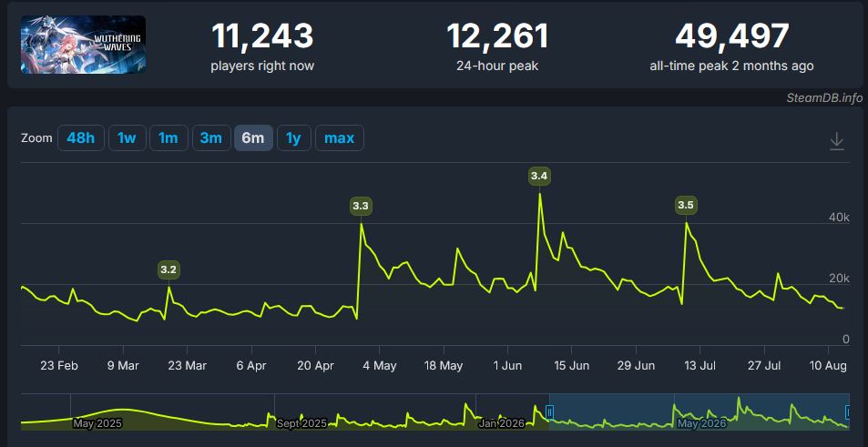This screenshot has width=868, height=447.
Task: Click the "all-time peak 2 months ago" caption
Action: [x=731, y=66]
